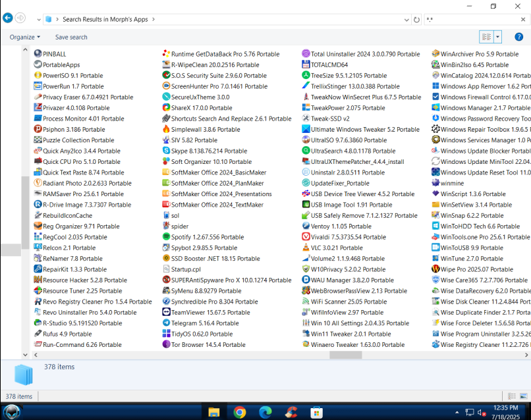
Task: Open the PowerISO 9.1 Portable icon
Action: [x=38, y=75]
